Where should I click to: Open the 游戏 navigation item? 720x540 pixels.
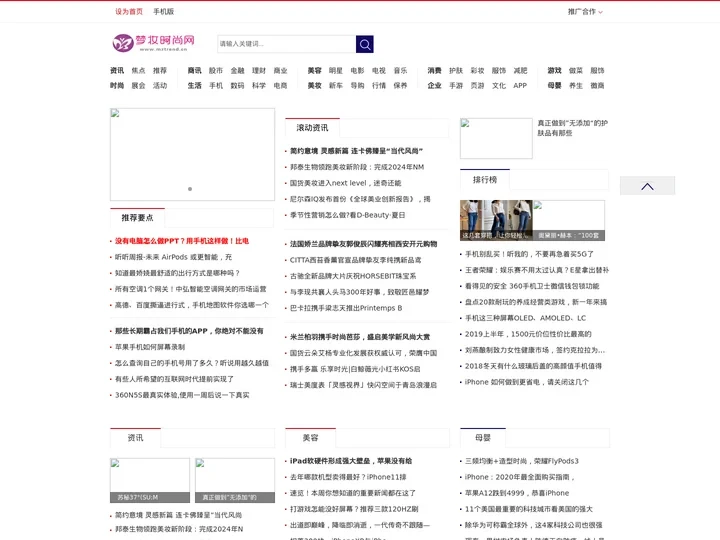click(x=554, y=70)
